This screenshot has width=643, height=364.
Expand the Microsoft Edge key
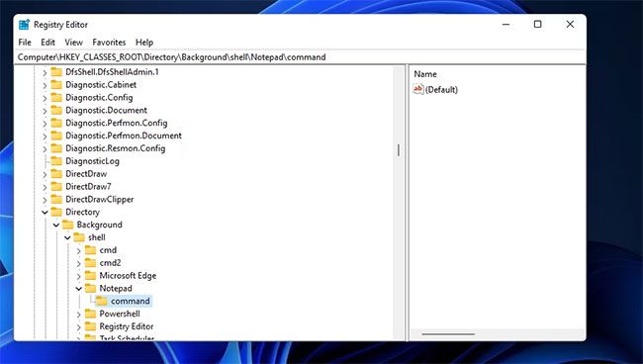(79, 276)
